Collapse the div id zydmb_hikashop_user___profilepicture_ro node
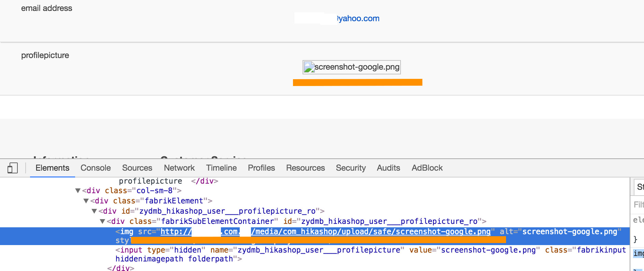Image resolution: width=644 pixels, height=271 pixels. click(94, 211)
